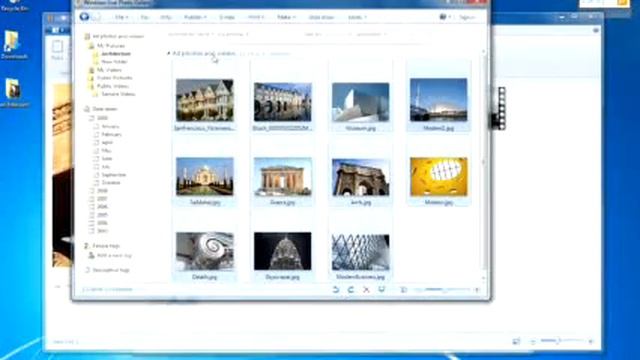The height and width of the screenshot is (360, 640).
Task: Open the Extras dropdown menu
Action: pos(357,17)
